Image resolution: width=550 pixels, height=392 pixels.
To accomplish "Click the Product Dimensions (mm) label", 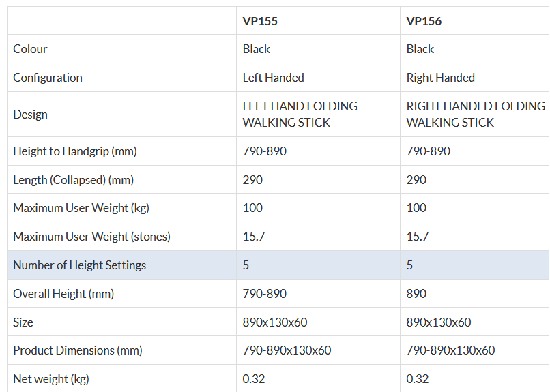I will [x=78, y=350].
